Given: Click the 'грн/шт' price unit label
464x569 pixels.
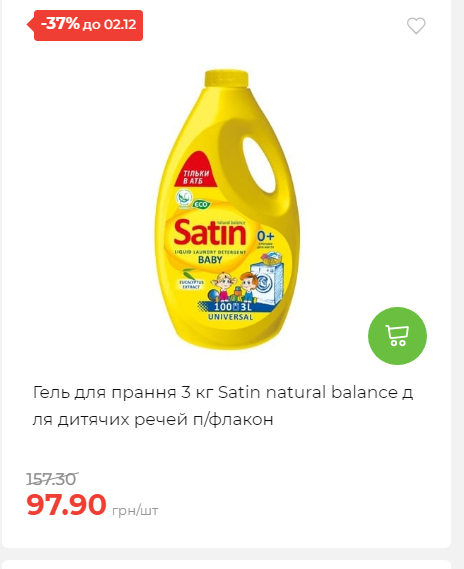Looking at the screenshot, I should (x=135, y=511).
